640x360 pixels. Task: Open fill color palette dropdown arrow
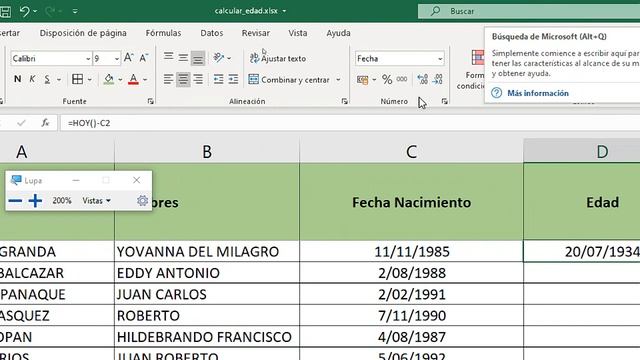point(120,80)
